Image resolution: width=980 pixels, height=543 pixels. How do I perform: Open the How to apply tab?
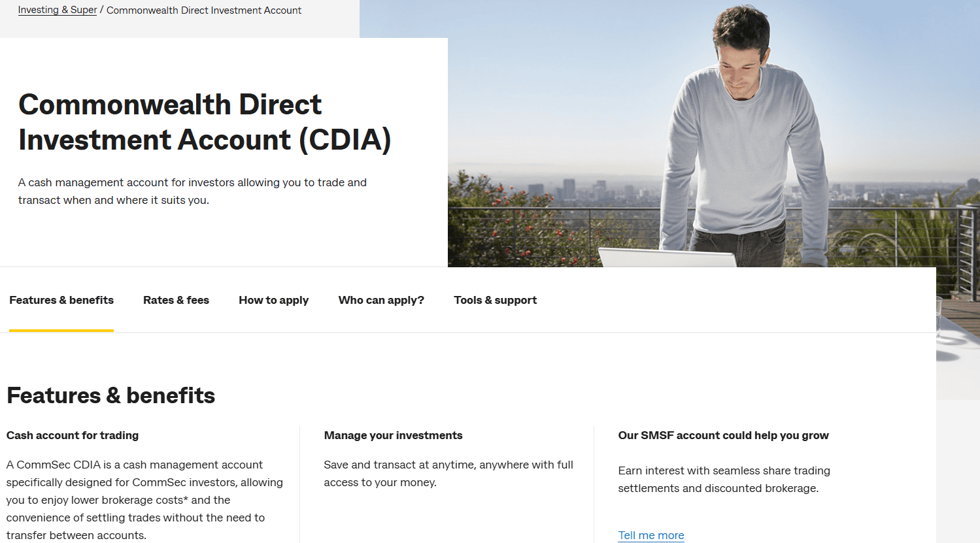coord(273,300)
